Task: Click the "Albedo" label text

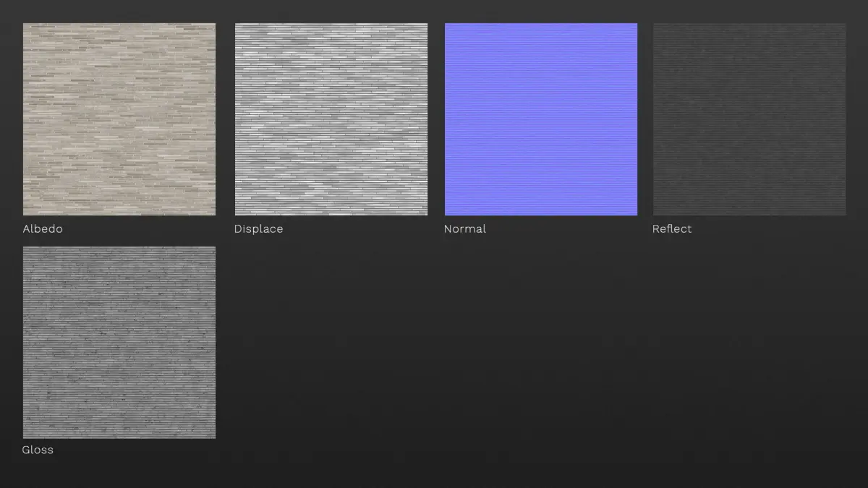Action: (43, 228)
